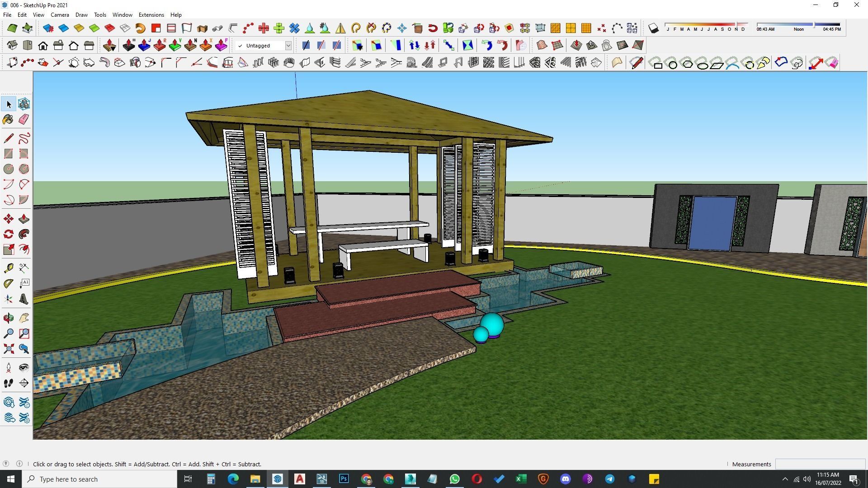This screenshot has height=488, width=868.
Task: Choose the Move tool
Action: (8, 219)
